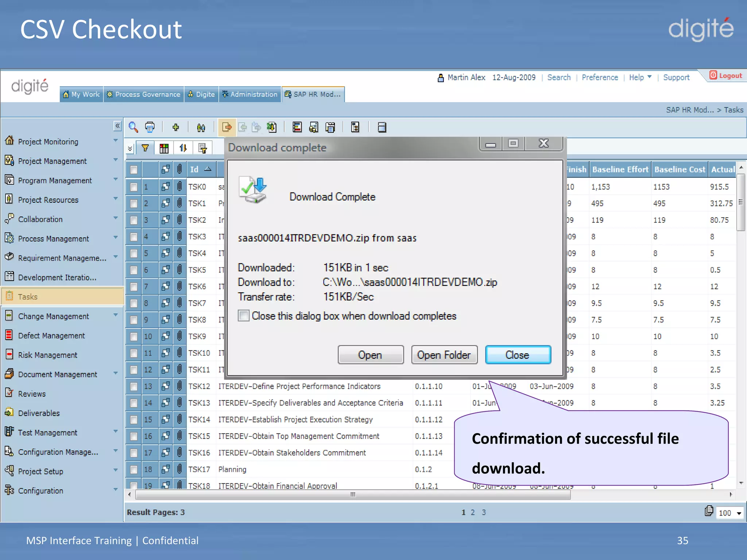Check the checkbox for row 10 TSK9
The width and height of the screenshot is (747, 560).
point(134,337)
